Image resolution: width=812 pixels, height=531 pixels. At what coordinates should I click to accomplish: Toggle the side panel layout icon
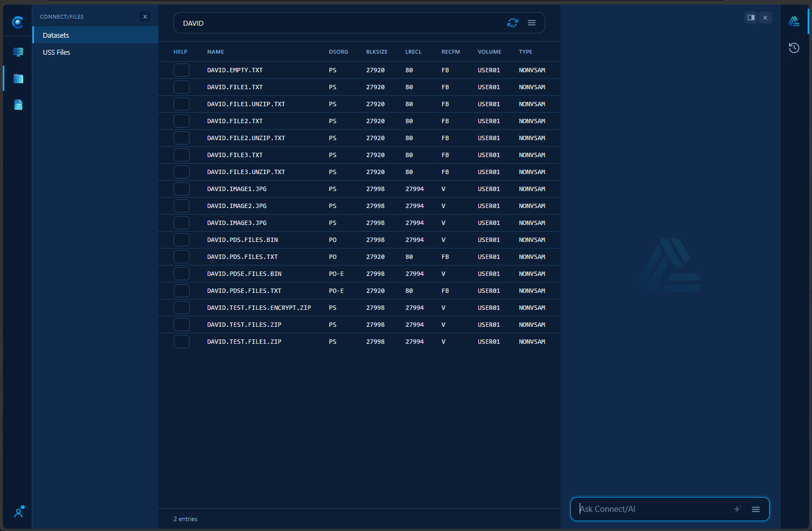[751, 18]
